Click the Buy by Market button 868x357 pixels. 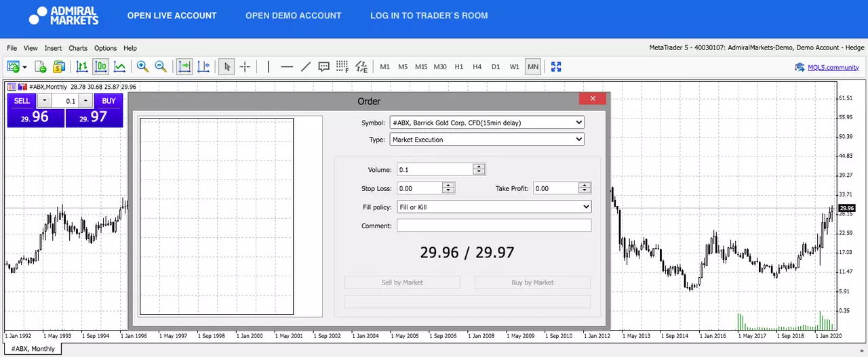click(532, 282)
